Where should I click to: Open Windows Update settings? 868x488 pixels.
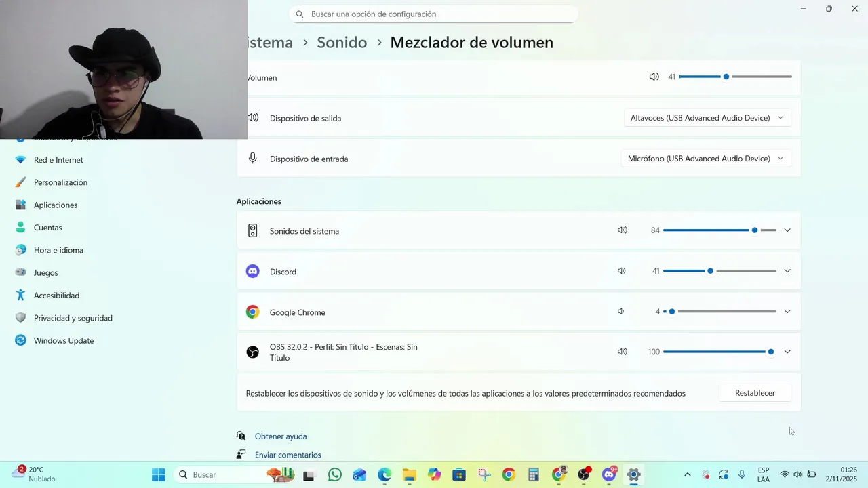pos(64,340)
